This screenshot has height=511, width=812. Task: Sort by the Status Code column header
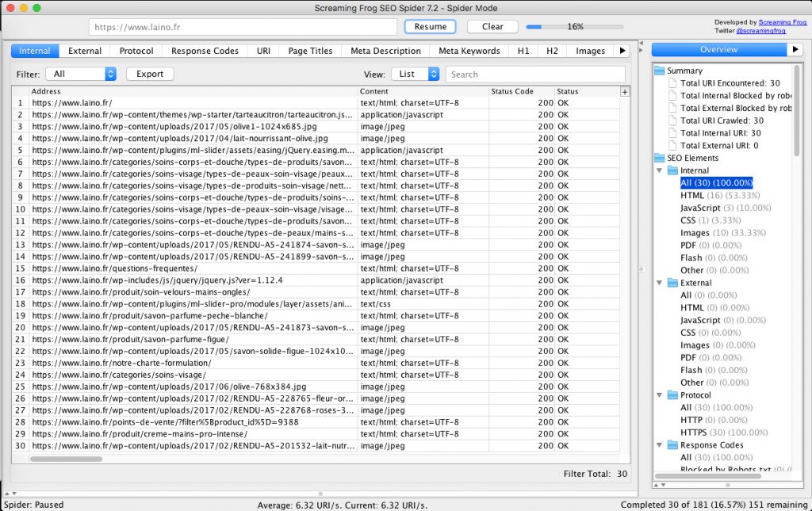pyautogui.click(x=522, y=91)
